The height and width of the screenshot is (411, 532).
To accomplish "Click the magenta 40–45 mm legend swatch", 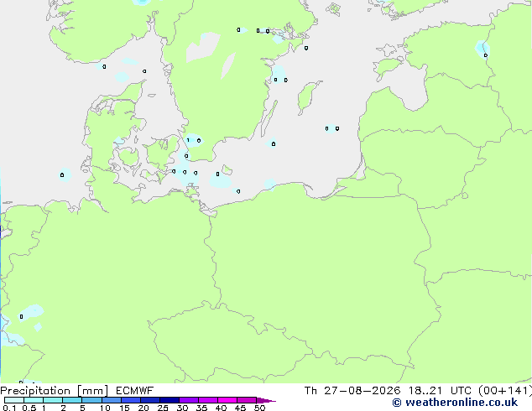I will [227, 400].
